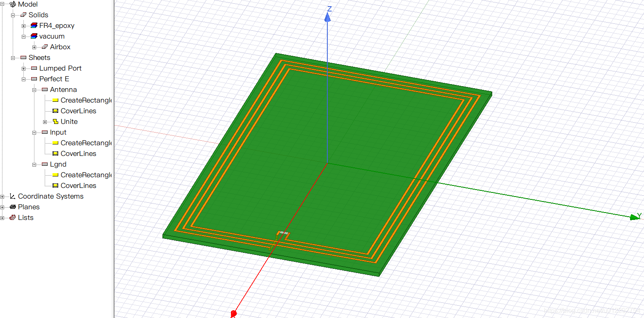Viewport: 644px width, 318px height.
Task: Click the Unite operation icon
Action: pos(55,121)
